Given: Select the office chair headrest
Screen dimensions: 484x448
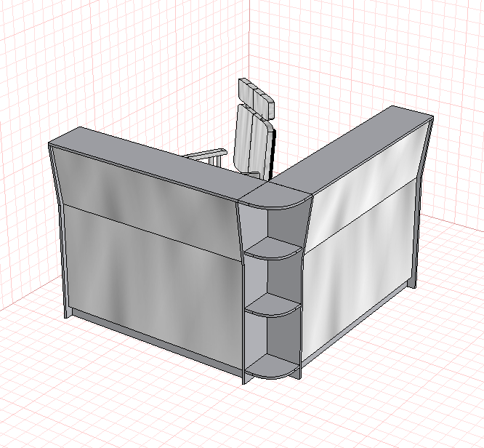Looking at the screenshot, I should click(x=257, y=97).
